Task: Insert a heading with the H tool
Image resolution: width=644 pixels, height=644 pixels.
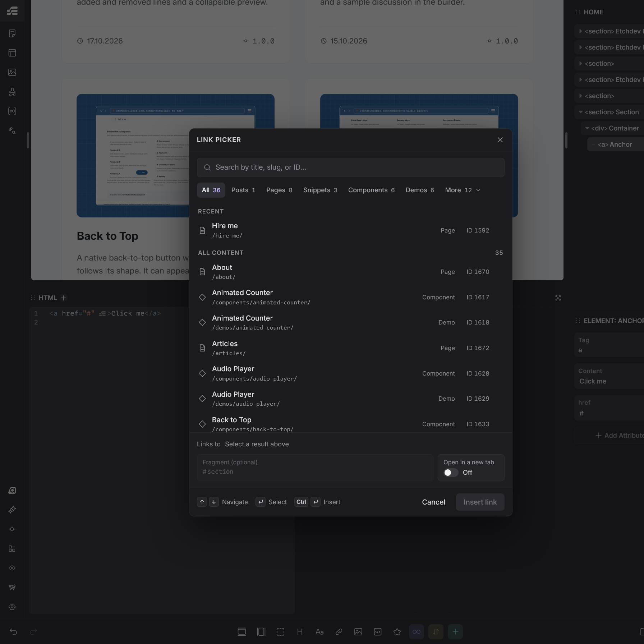Action: pos(300,632)
